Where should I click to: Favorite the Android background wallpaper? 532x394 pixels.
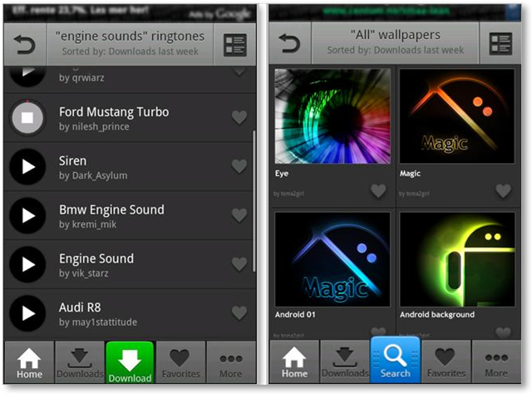click(x=503, y=332)
